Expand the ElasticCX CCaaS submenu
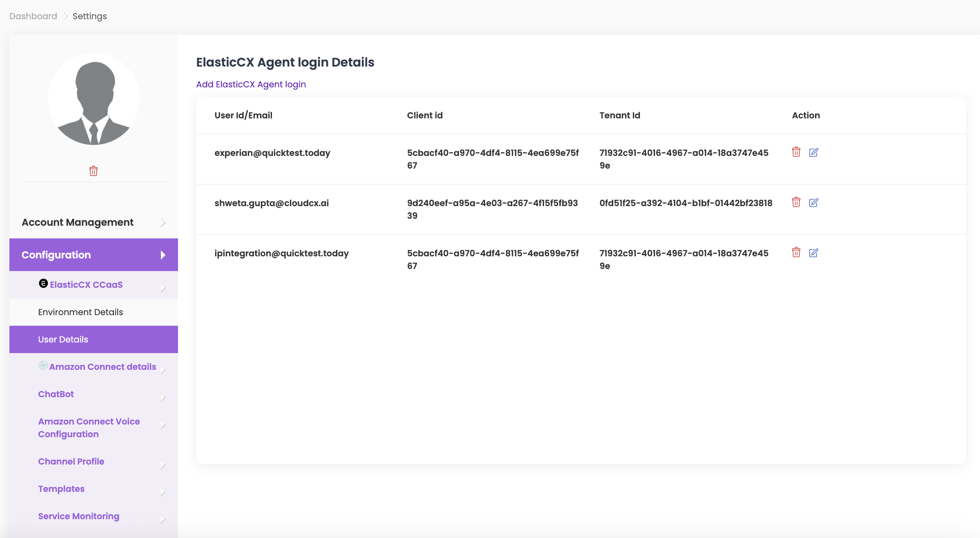The image size is (980, 538). (x=86, y=285)
